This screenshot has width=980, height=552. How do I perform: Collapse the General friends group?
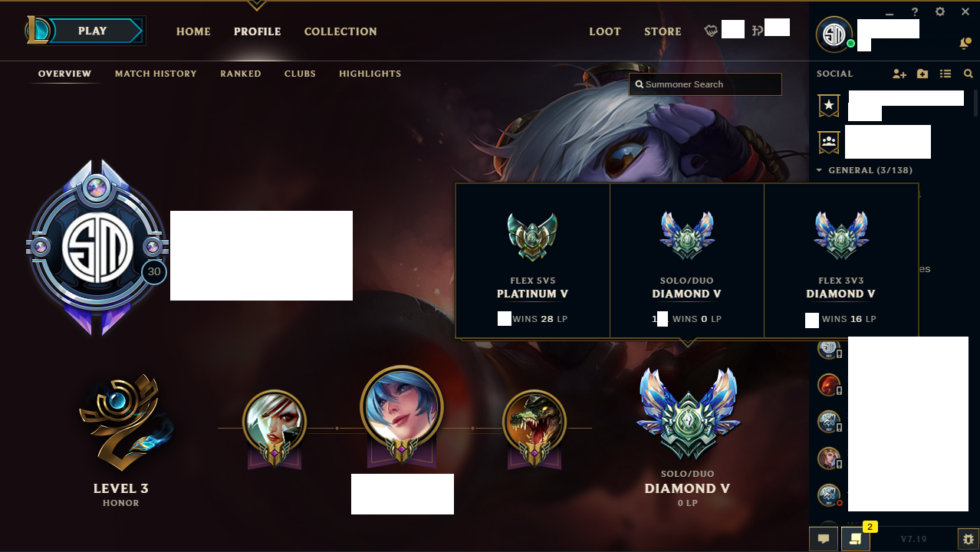(x=865, y=170)
